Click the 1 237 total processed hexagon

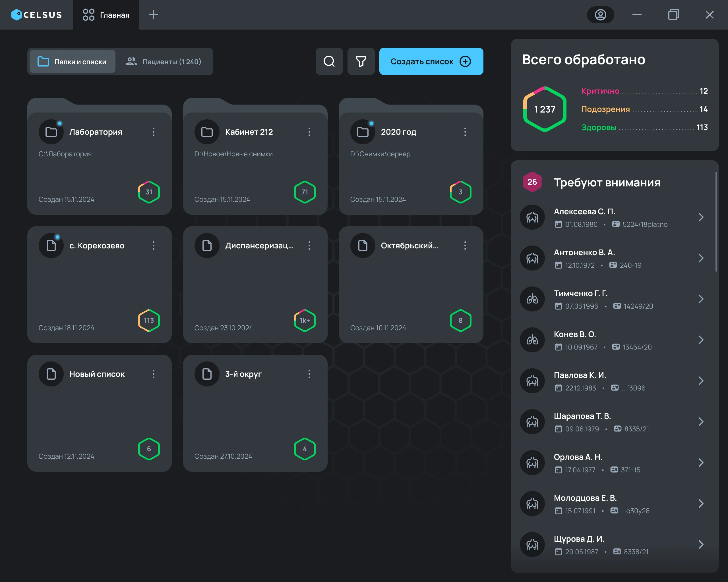click(x=545, y=109)
